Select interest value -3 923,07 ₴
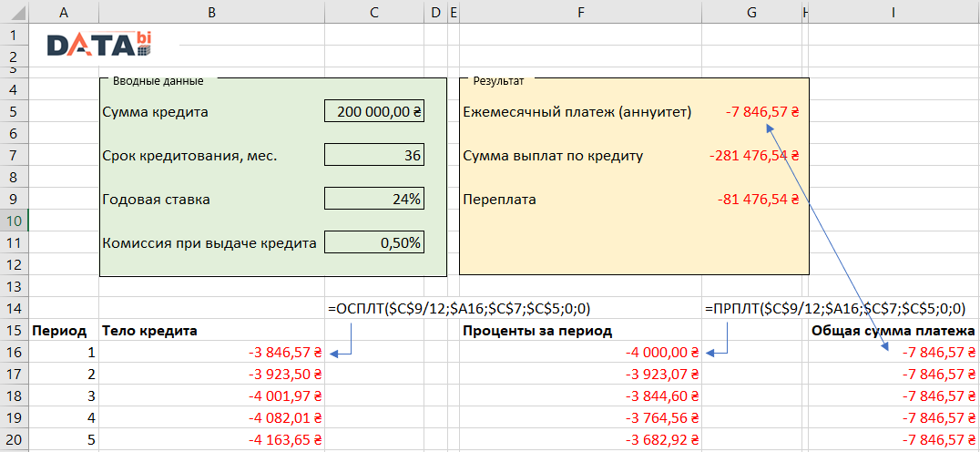Screen dimensions: 980x452 [x=581, y=375]
